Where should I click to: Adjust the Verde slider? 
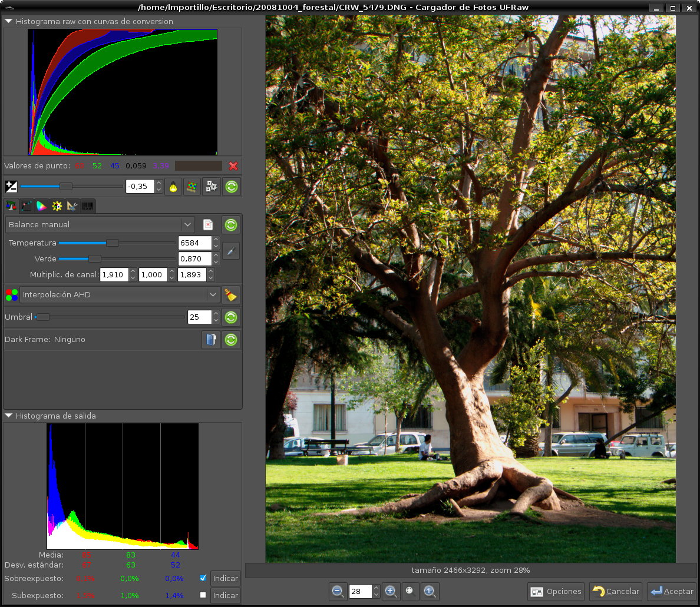click(117, 258)
